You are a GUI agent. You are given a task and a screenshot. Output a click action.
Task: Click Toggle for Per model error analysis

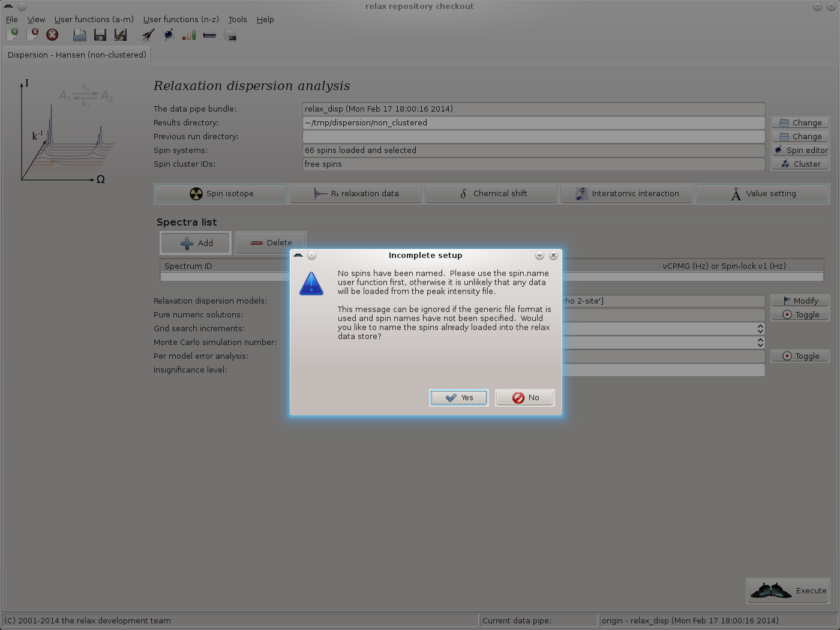pos(800,356)
